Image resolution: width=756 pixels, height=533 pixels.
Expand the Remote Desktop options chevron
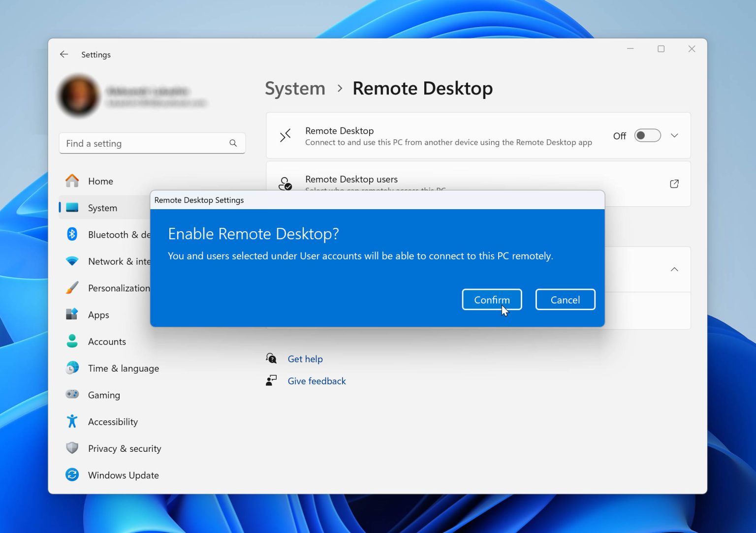pos(674,135)
